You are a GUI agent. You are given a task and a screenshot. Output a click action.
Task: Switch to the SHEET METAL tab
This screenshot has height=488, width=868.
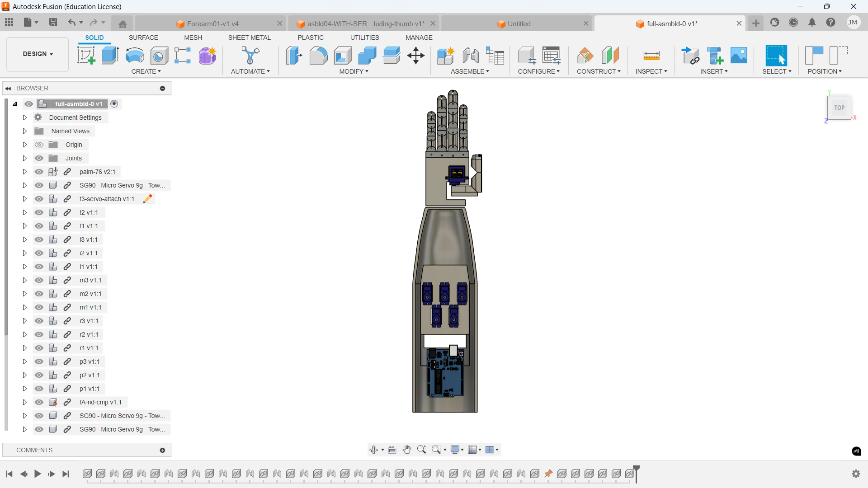pos(250,38)
